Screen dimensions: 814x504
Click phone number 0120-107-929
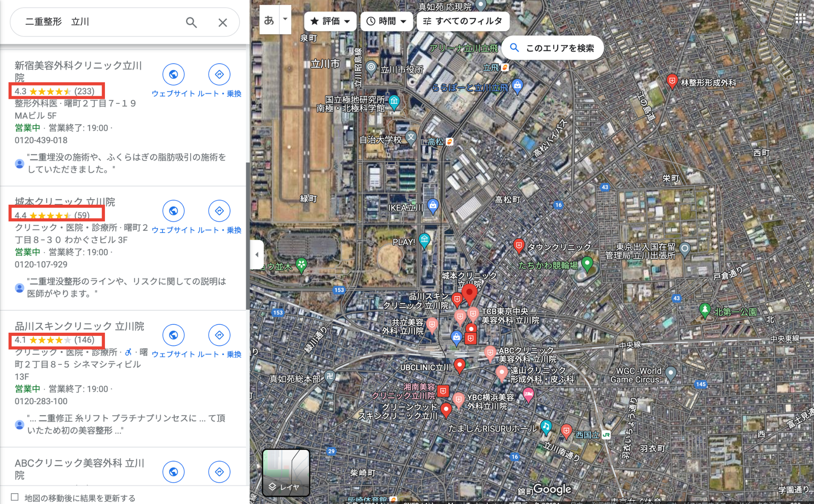(41, 264)
